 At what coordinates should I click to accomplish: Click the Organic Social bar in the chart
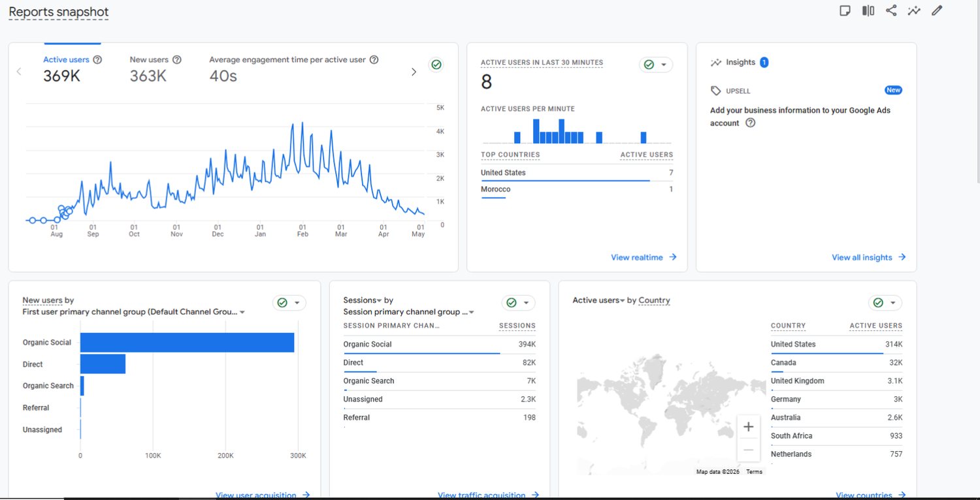pos(187,342)
